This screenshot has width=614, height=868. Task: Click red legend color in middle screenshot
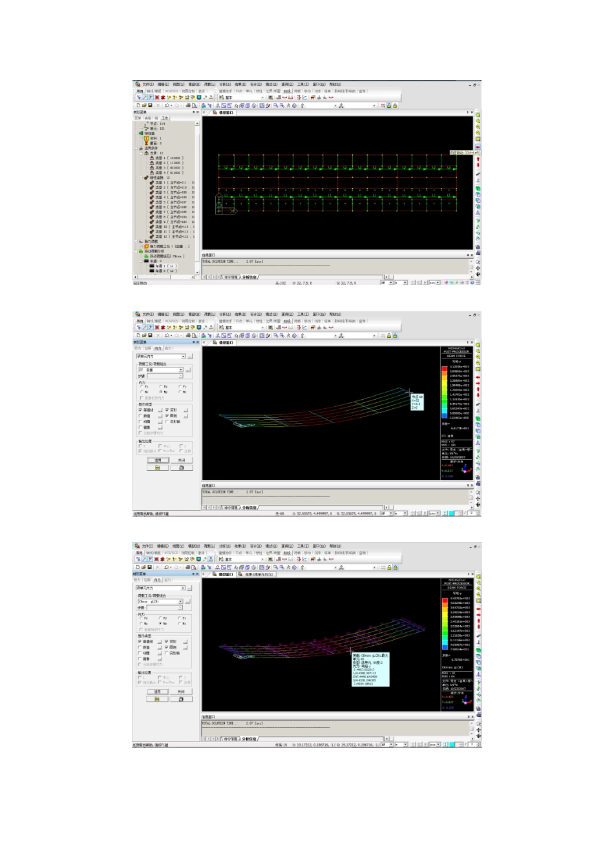click(x=444, y=368)
